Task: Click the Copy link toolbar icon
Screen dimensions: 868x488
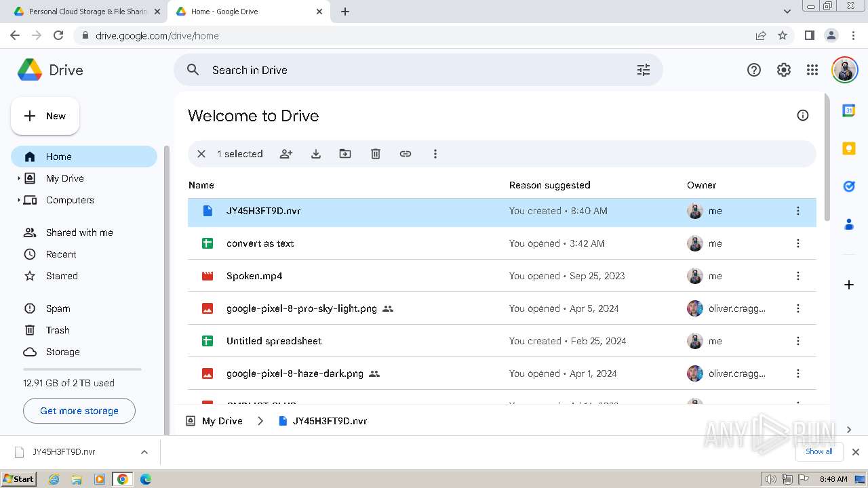Action: point(406,154)
